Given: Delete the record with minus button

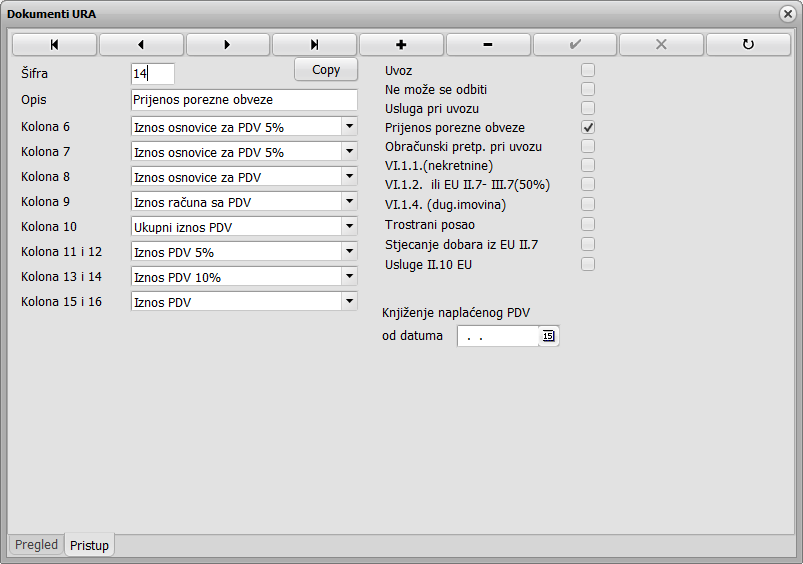Looking at the screenshot, I should (488, 45).
